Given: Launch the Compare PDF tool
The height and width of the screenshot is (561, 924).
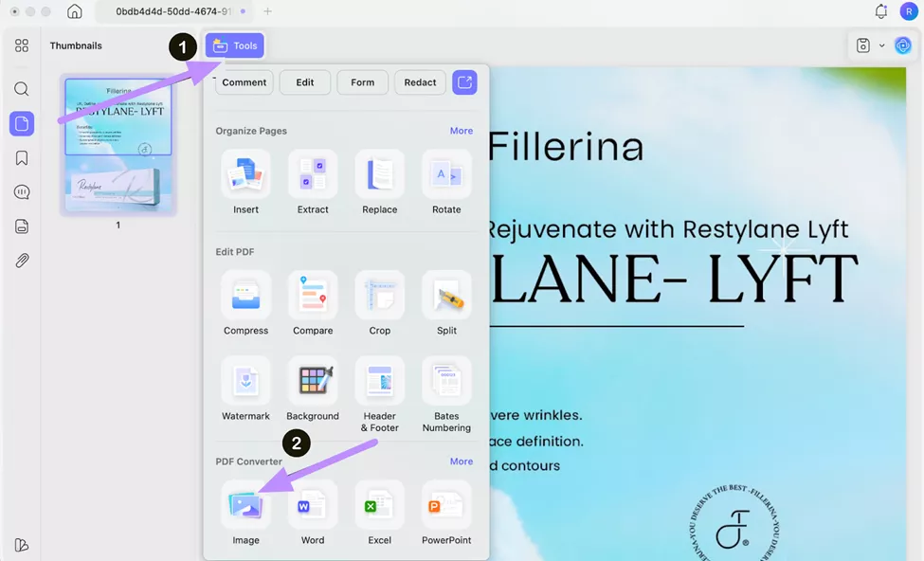Looking at the screenshot, I should point(313,297).
